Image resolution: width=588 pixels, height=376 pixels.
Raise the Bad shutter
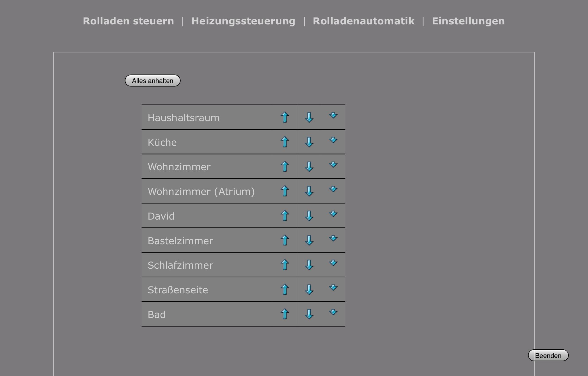click(x=285, y=314)
